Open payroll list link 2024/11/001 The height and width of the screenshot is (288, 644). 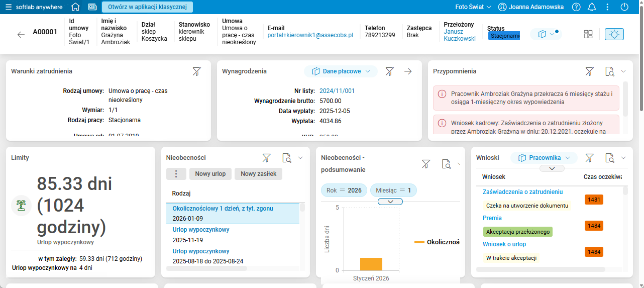(x=337, y=91)
